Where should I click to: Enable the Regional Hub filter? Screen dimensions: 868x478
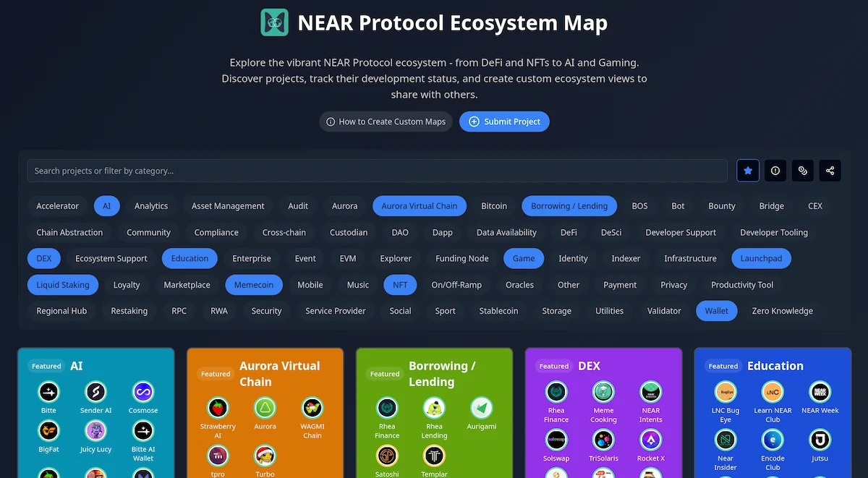pos(61,311)
